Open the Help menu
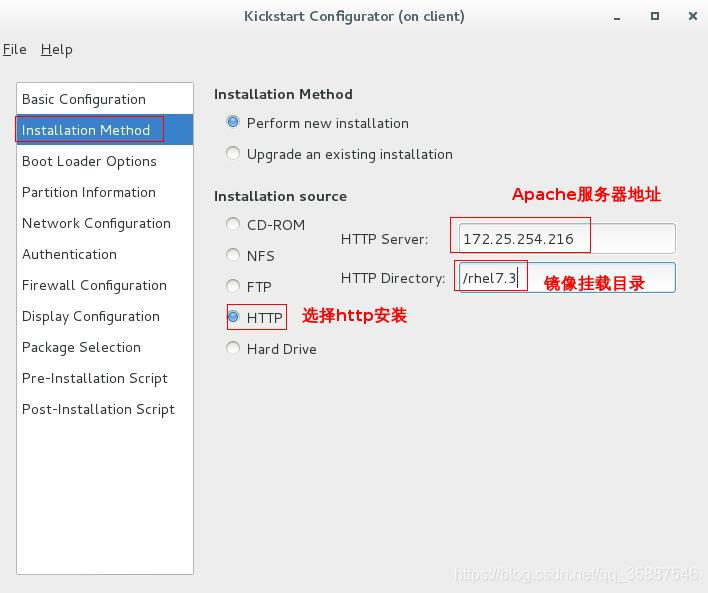The height and width of the screenshot is (593, 708). [56, 49]
